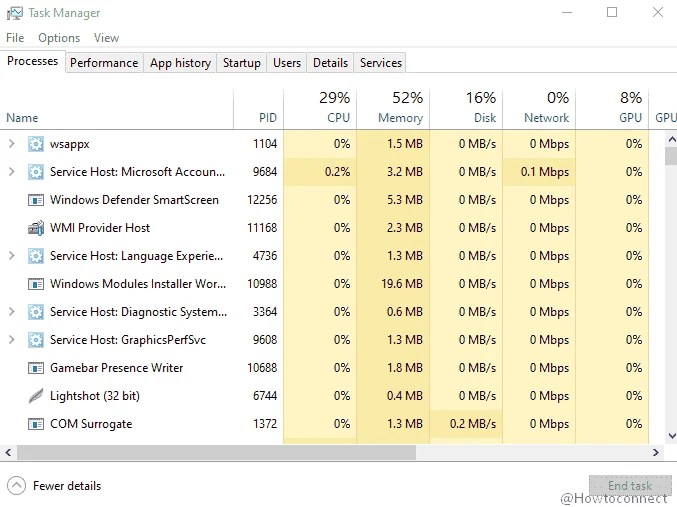
Task: Click the horizontal scrollbar right arrow
Action: point(656,452)
